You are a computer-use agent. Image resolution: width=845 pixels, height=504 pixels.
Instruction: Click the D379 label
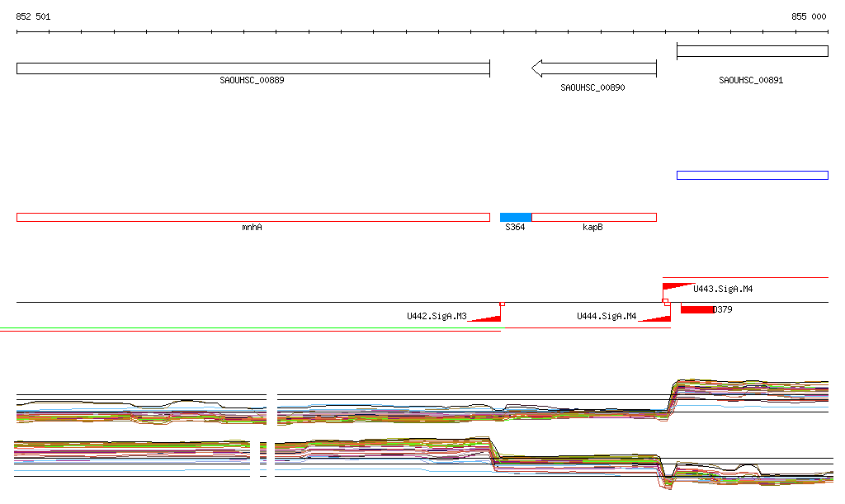pos(723,309)
